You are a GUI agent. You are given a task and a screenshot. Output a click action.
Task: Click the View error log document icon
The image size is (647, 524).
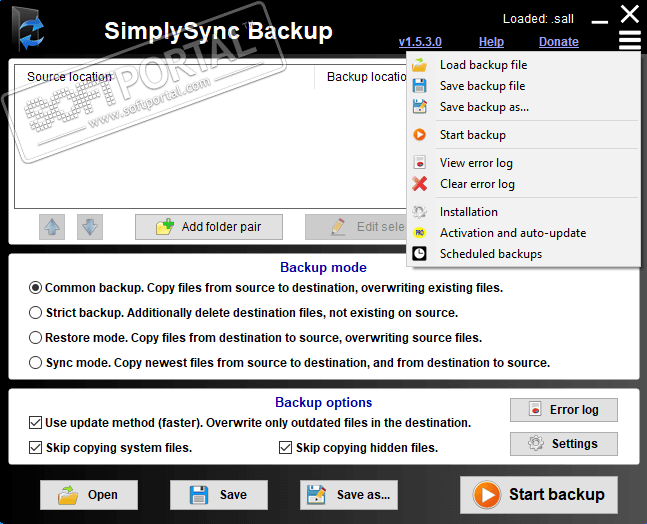[x=420, y=163]
